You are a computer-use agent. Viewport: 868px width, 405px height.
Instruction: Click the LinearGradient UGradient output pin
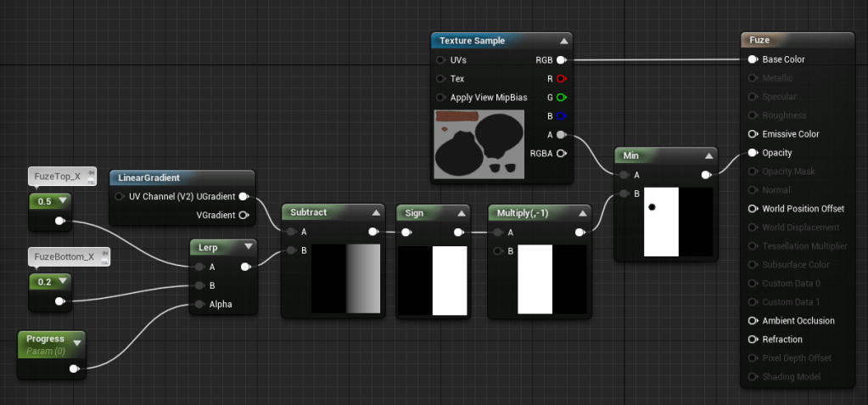(244, 196)
